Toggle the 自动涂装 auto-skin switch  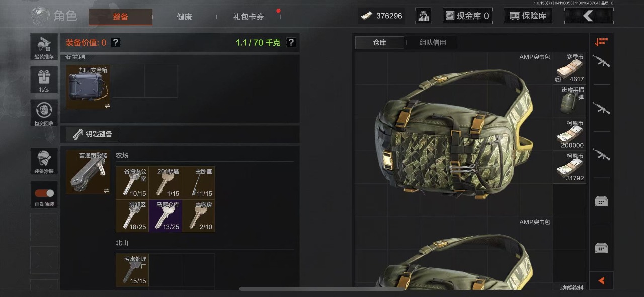coord(44,194)
